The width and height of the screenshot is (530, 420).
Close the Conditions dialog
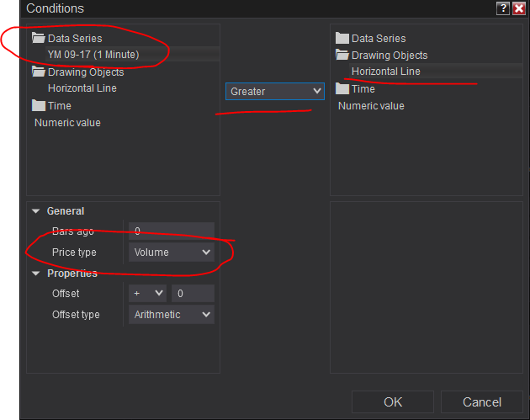[x=518, y=8]
